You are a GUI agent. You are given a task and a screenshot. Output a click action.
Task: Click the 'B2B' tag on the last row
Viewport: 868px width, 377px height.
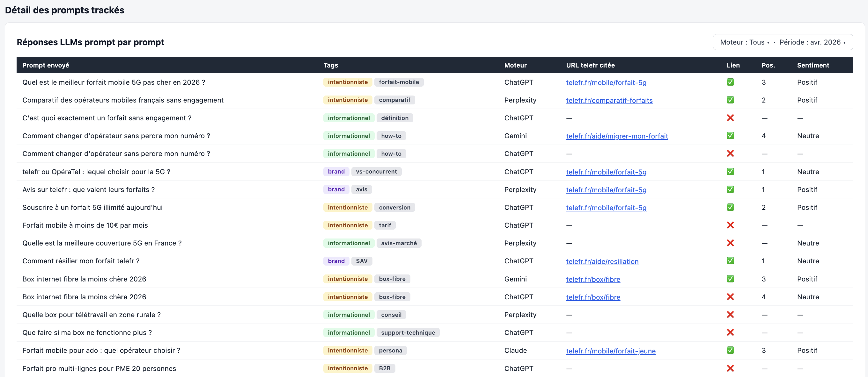click(385, 368)
